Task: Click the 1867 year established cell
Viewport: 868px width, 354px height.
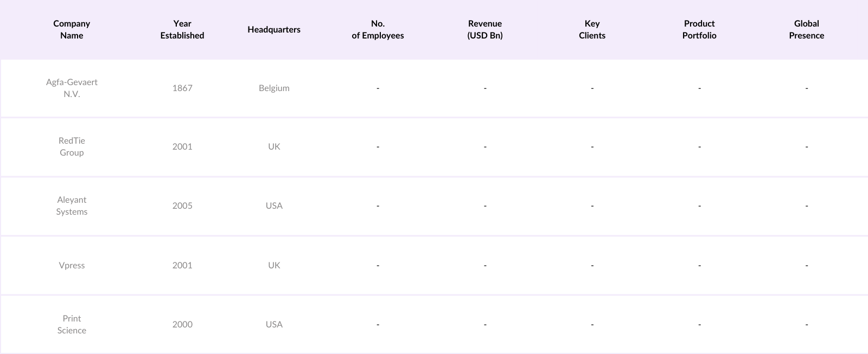Action: 182,88
